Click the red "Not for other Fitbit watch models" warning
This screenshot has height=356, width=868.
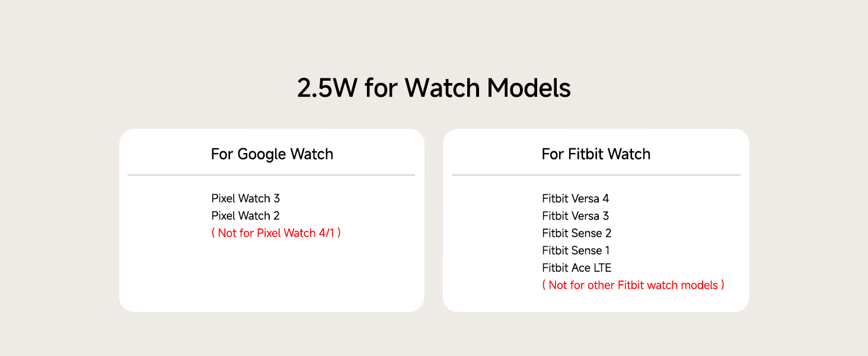tap(633, 285)
